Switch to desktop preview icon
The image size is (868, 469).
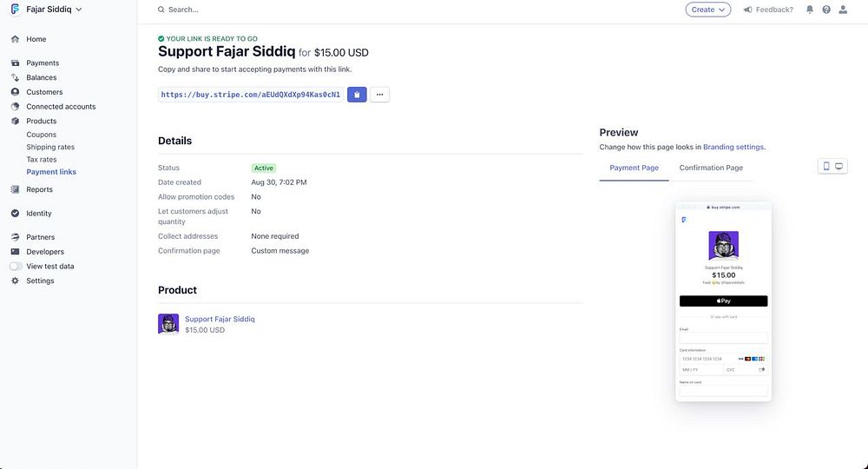(x=839, y=166)
